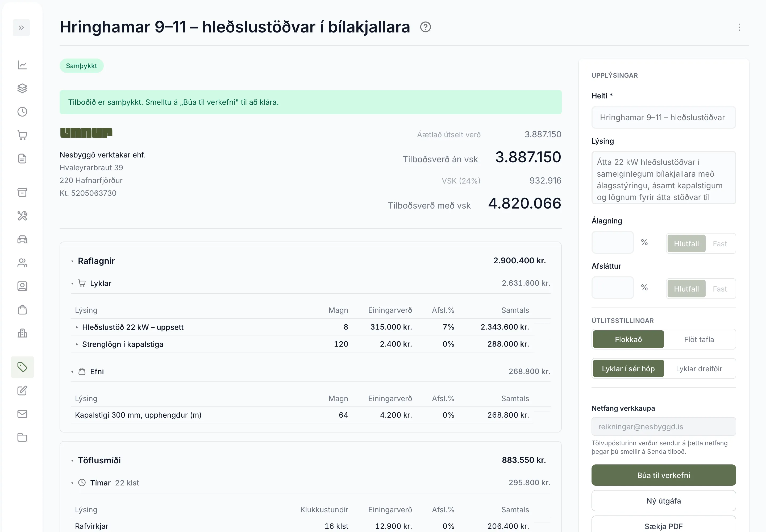The image size is (766, 532).
Task: Click Búa til verkefni button
Action: point(663,475)
